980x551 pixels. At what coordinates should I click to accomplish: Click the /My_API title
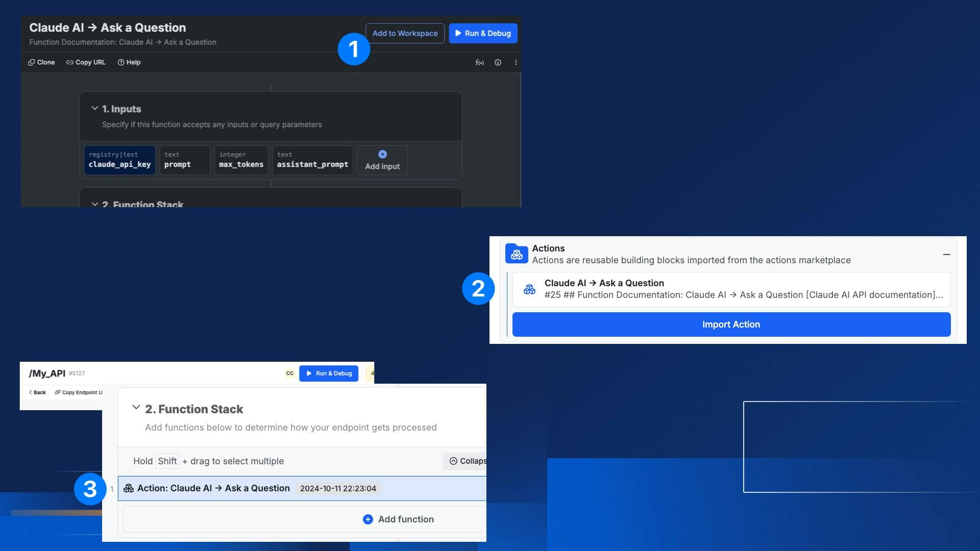[x=47, y=373]
